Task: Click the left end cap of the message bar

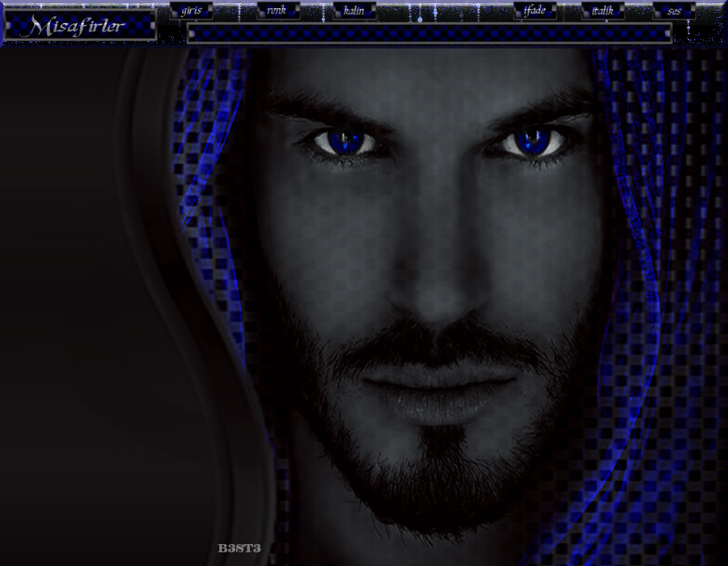Action: tap(191, 32)
